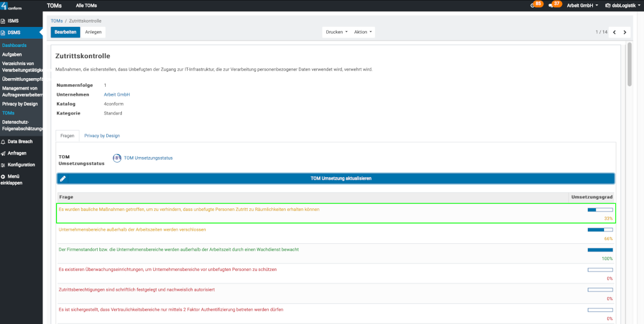The image size is (644, 324).
Task: Expand the Drucken dropdown
Action: 336,32
